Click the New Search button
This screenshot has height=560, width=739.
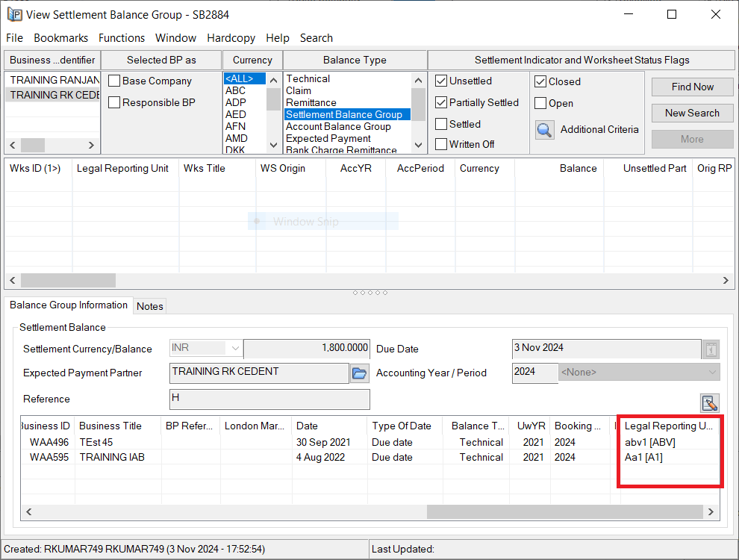[x=692, y=113]
